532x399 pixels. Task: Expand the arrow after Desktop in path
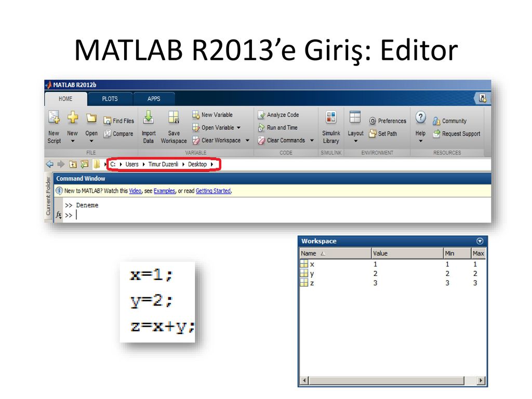coord(212,164)
